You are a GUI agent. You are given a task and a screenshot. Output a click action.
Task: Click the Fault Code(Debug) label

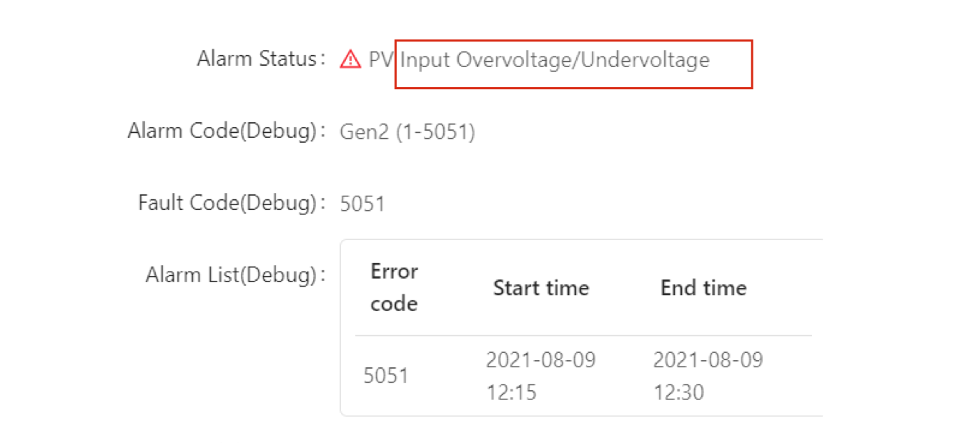[227, 203]
